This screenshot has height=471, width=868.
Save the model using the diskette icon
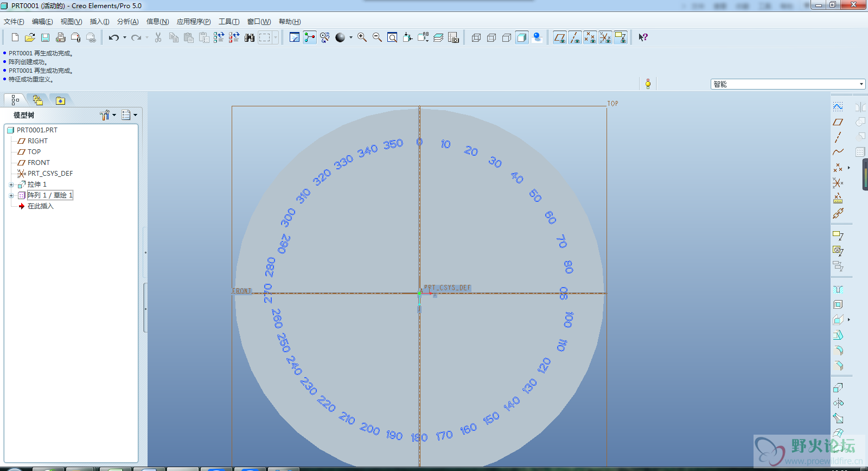pyautogui.click(x=45, y=37)
